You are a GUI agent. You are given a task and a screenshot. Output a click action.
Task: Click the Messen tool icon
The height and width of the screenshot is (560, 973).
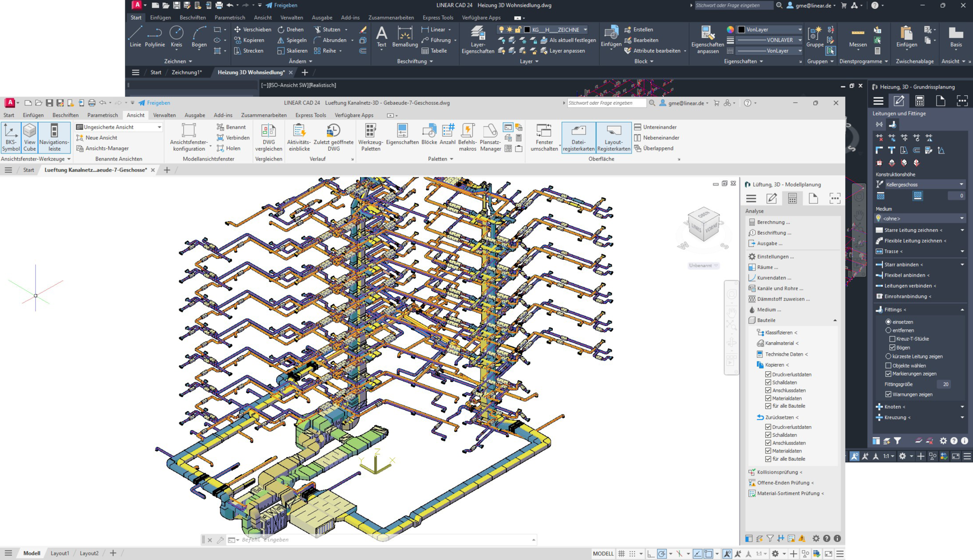tap(857, 37)
